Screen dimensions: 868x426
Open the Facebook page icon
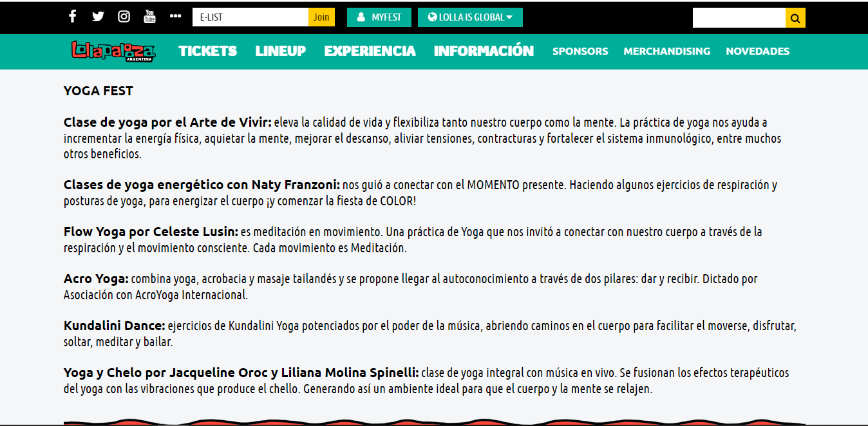pyautogui.click(x=73, y=17)
